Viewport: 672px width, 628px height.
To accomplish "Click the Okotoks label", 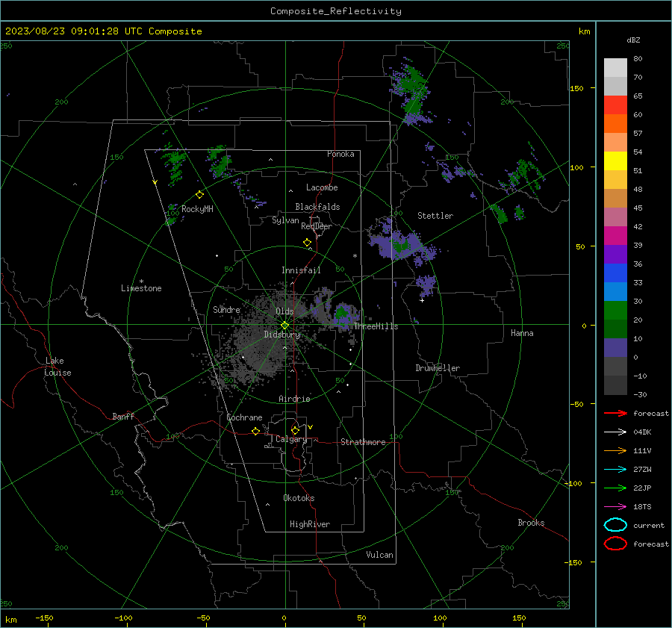I will (x=299, y=498).
